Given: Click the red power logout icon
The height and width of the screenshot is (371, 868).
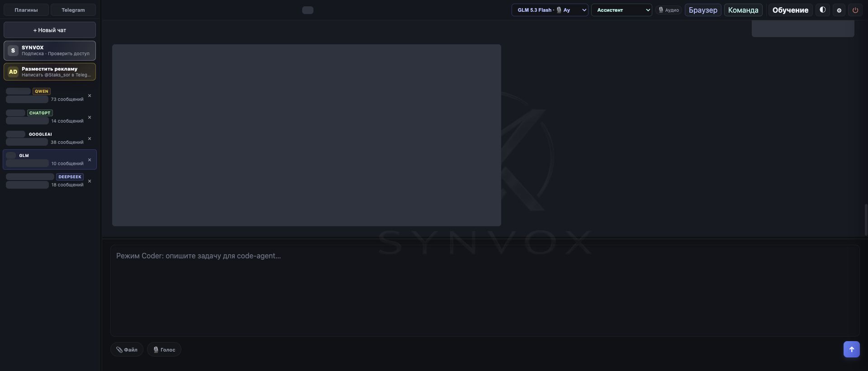Looking at the screenshot, I should (855, 10).
